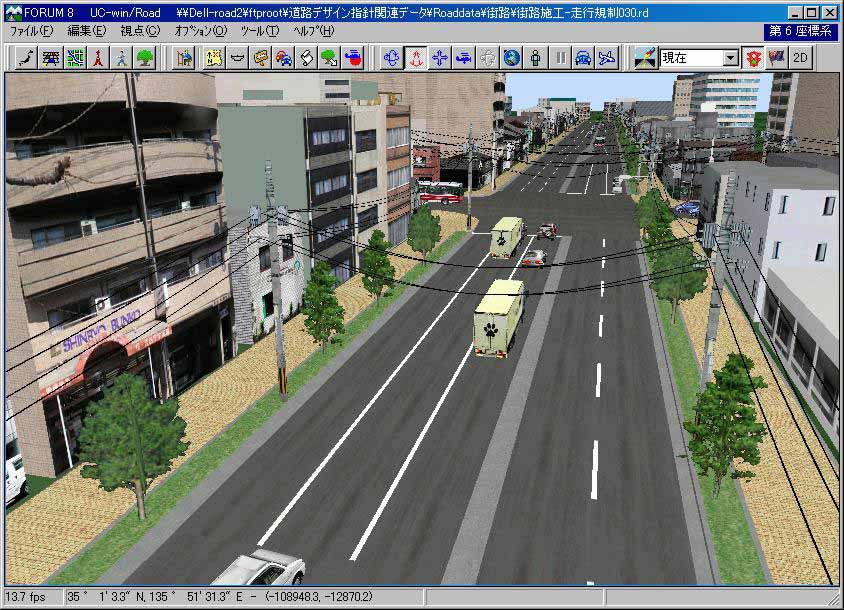
Task: Close the UC-win/Road window
Action: click(829, 13)
